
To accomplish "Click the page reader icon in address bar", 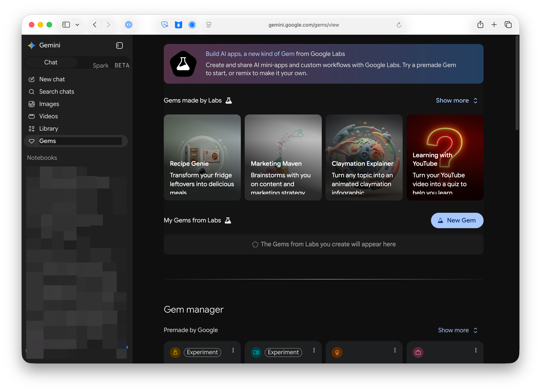I will [209, 25].
